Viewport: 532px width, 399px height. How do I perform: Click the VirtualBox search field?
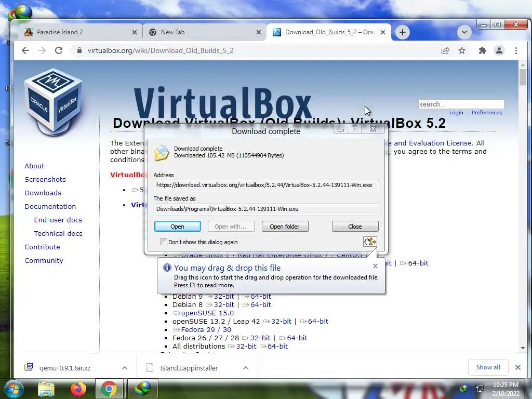point(461,104)
